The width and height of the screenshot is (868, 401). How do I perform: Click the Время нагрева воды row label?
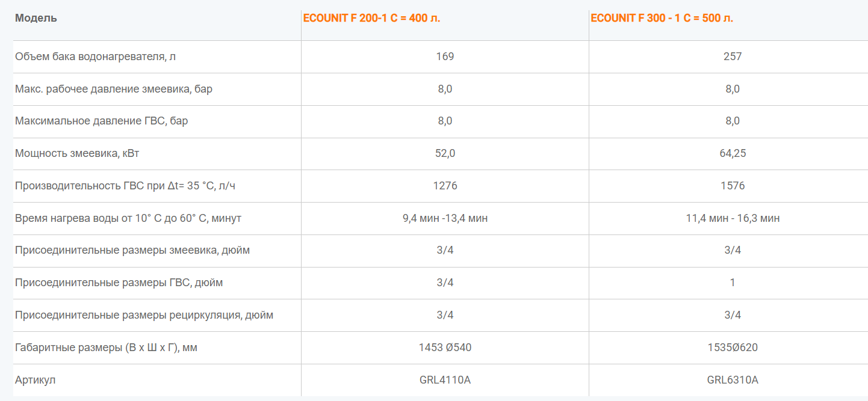point(128,218)
